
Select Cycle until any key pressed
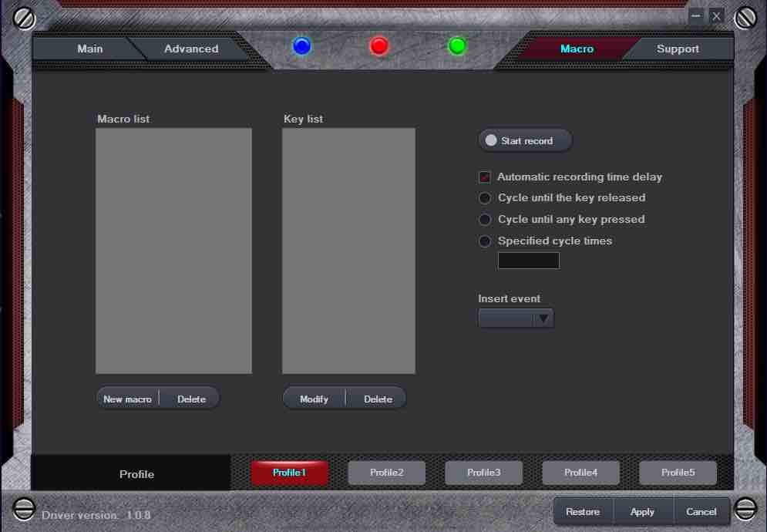485,220
